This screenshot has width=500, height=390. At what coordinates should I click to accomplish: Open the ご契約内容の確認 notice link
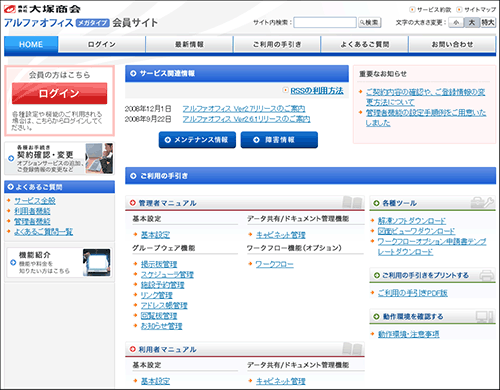point(425,97)
